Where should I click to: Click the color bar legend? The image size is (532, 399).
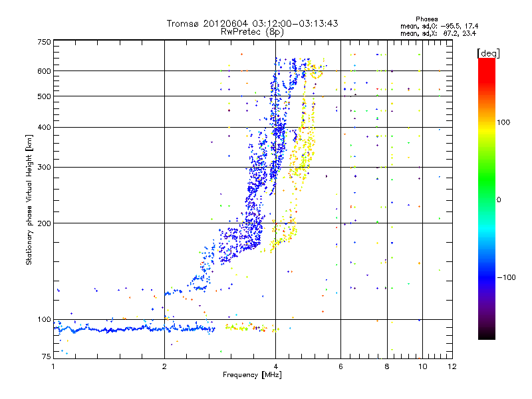click(487, 198)
